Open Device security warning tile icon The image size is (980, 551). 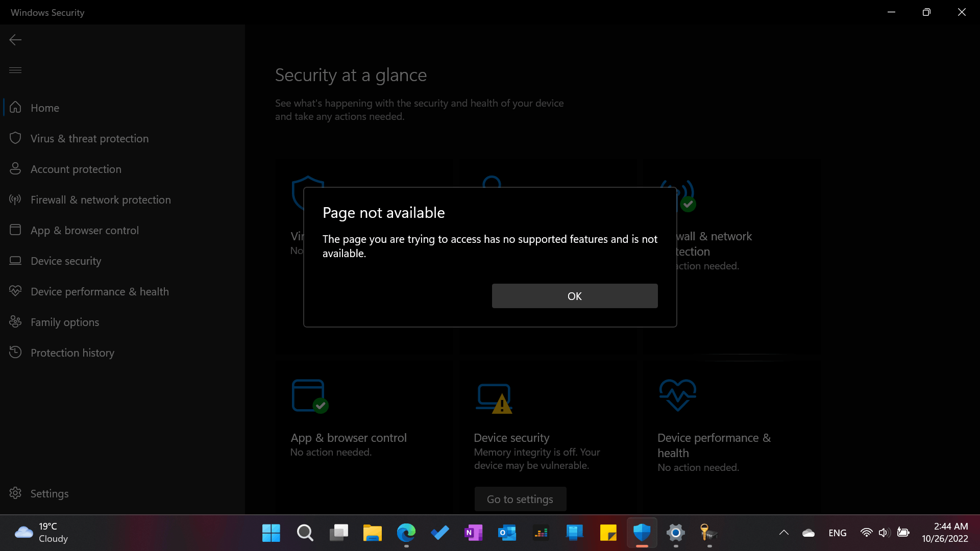[x=494, y=398]
